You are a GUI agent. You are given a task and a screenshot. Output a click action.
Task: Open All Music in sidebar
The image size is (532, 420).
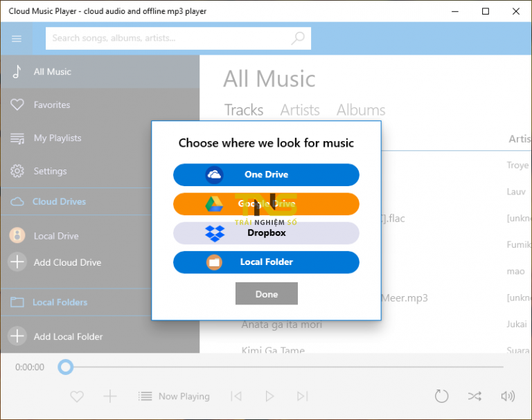[100, 72]
